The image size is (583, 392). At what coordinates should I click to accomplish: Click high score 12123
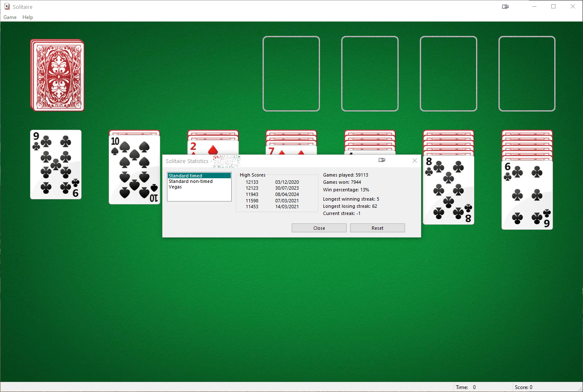click(252, 188)
